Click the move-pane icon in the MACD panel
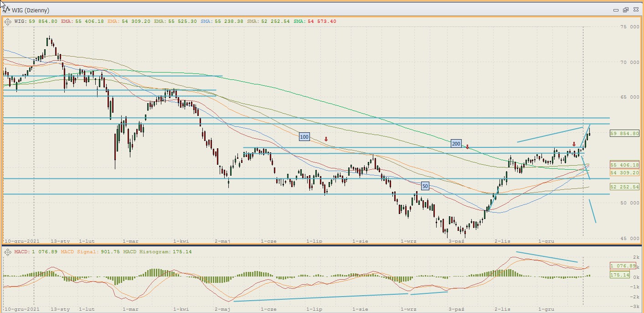The height and width of the screenshot is (313, 644). point(7,251)
